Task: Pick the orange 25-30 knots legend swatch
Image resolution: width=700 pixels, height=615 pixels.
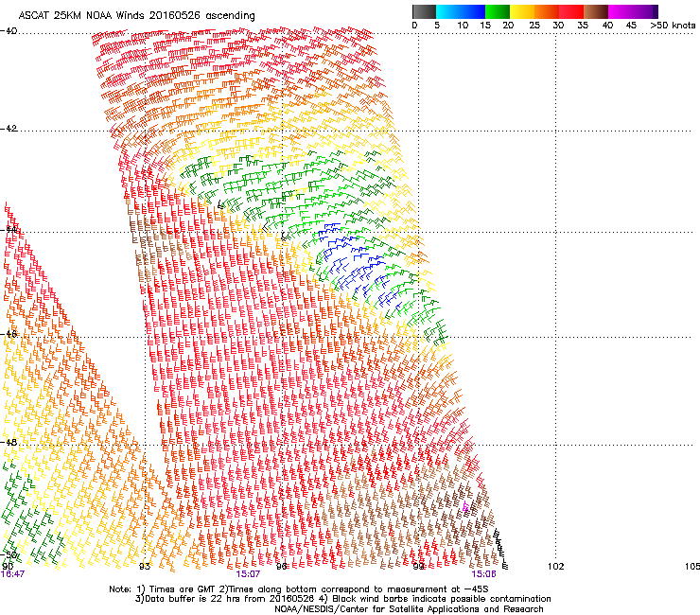Action: (547, 11)
